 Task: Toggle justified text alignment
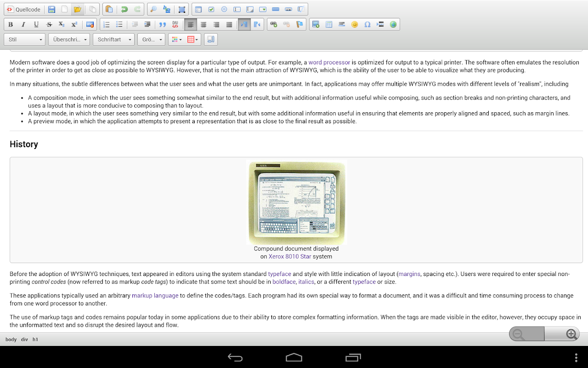pyautogui.click(x=229, y=24)
